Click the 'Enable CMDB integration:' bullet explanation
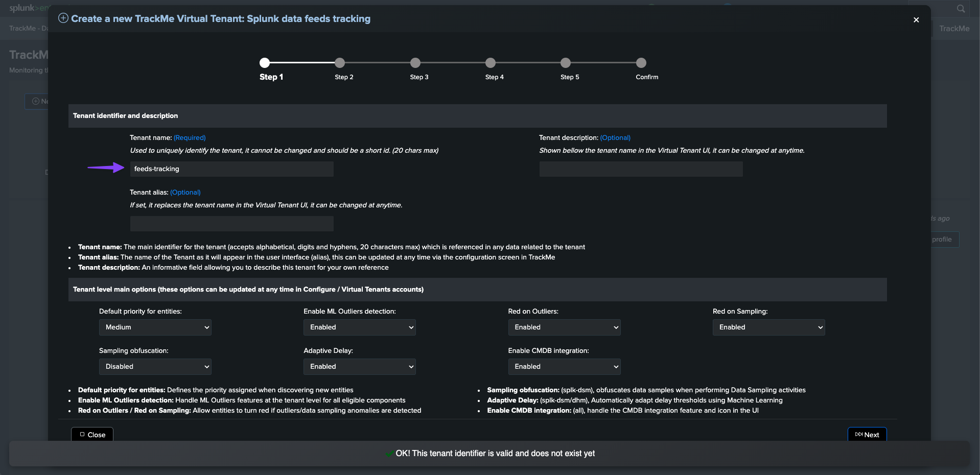The height and width of the screenshot is (475, 980). pos(623,411)
